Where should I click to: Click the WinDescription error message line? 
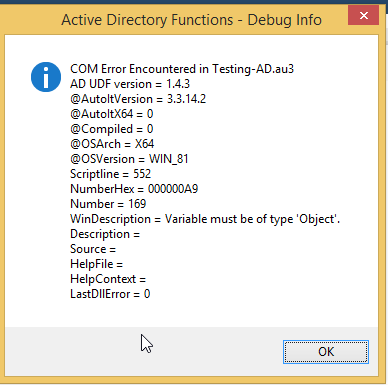coord(205,219)
